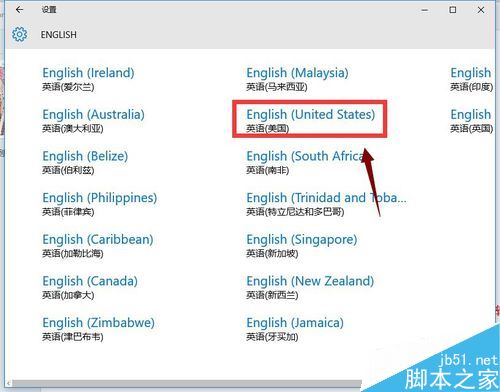This screenshot has height=392, width=500.
Task: Click the horizontal scrollbar at bottom
Action: [187, 384]
